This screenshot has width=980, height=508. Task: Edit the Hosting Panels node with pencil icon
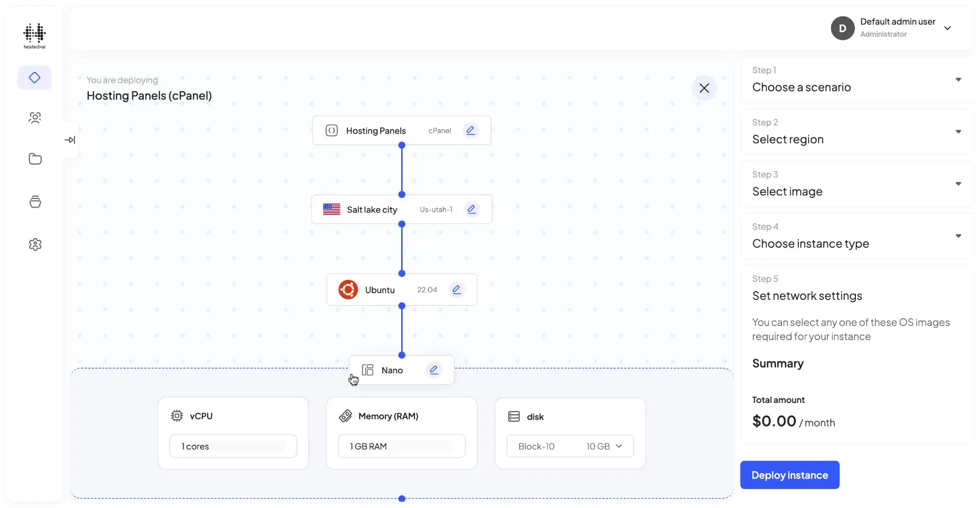tap(471, 130)
